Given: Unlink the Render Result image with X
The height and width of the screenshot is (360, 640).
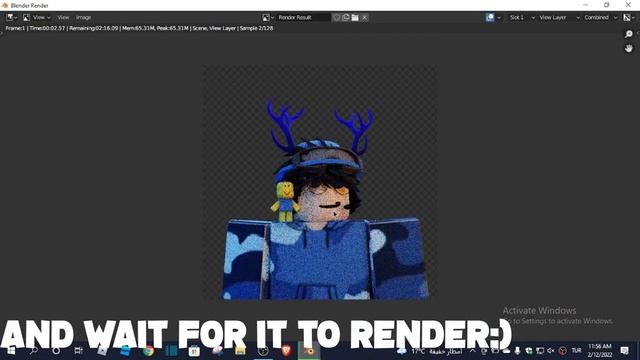Looking at the screenshot, I should pos(364,18).
